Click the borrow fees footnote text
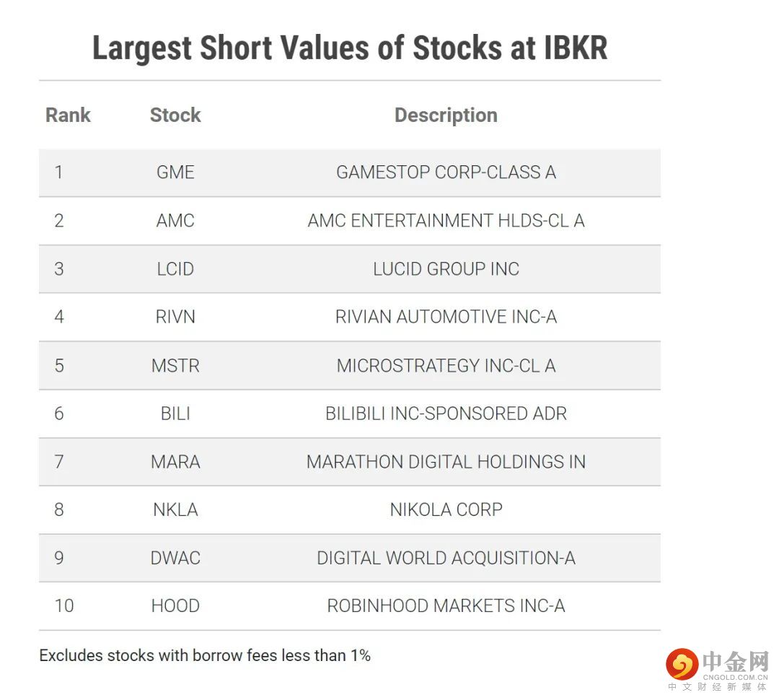 click(205, 655)
